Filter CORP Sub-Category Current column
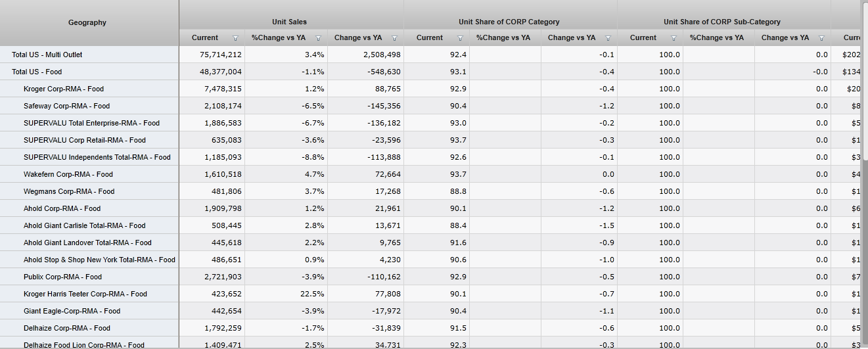 [x=674, y=38]
